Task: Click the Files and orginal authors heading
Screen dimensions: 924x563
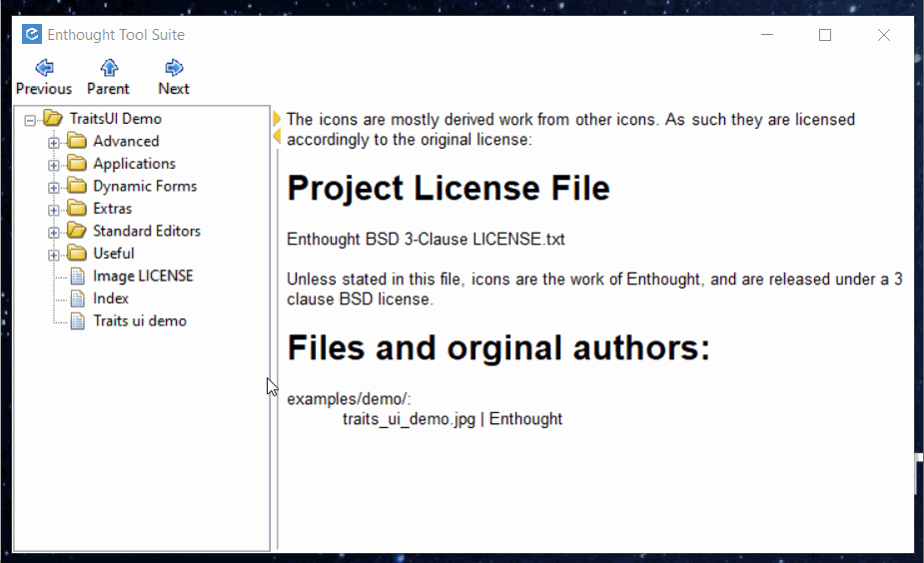Action: point(498,348)
